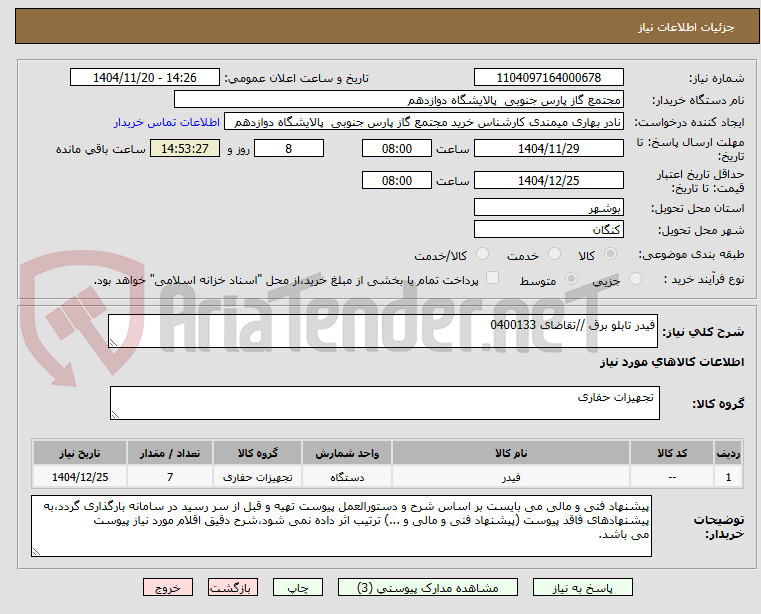Click the ردیف column header
This screenshot has width=761, height=614.
[x=728, y=453]
